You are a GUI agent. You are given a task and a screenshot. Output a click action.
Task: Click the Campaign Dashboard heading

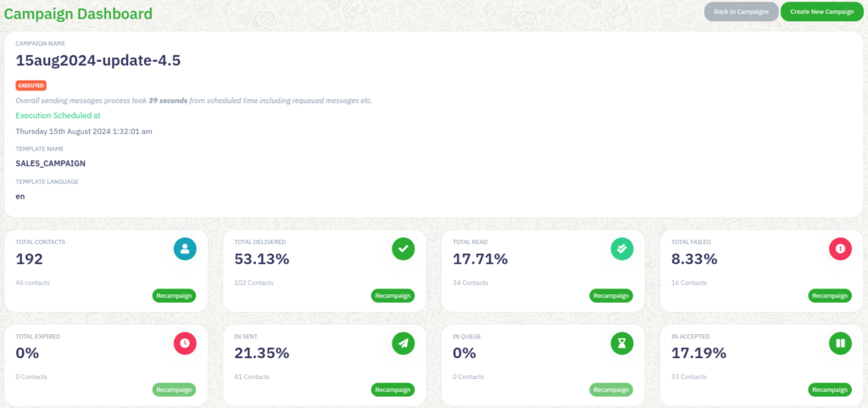(x=78, y=14)
